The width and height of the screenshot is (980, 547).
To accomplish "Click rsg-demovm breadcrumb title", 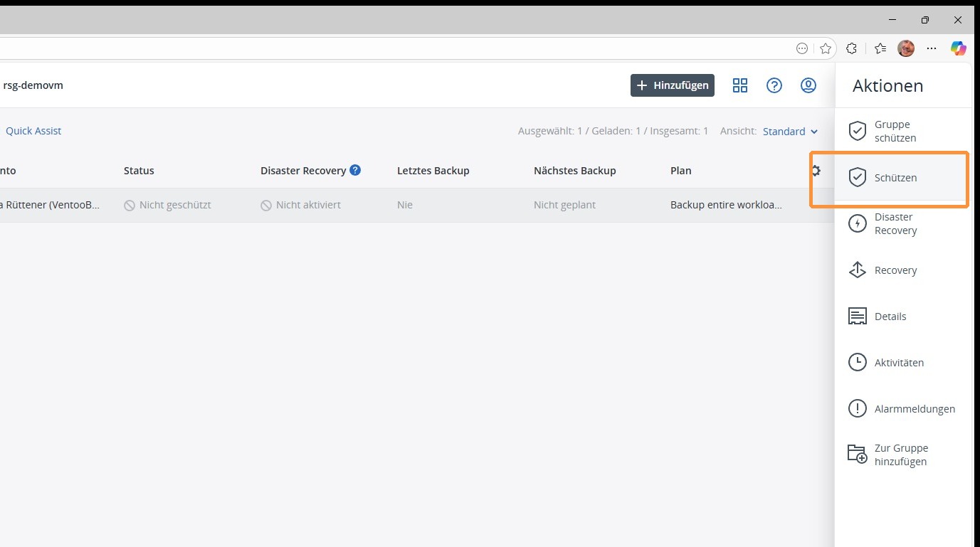I will pyautogui.click(x=33, y=85).
